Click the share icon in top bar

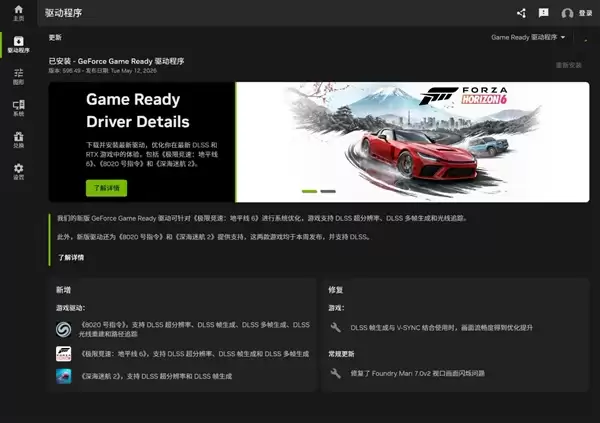(x=521, y=13)
